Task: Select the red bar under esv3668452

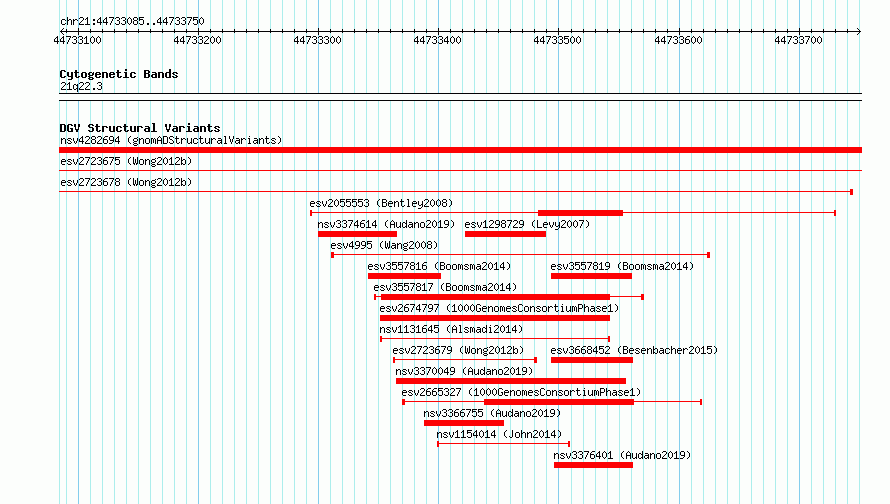Action: tap(591, 360)
